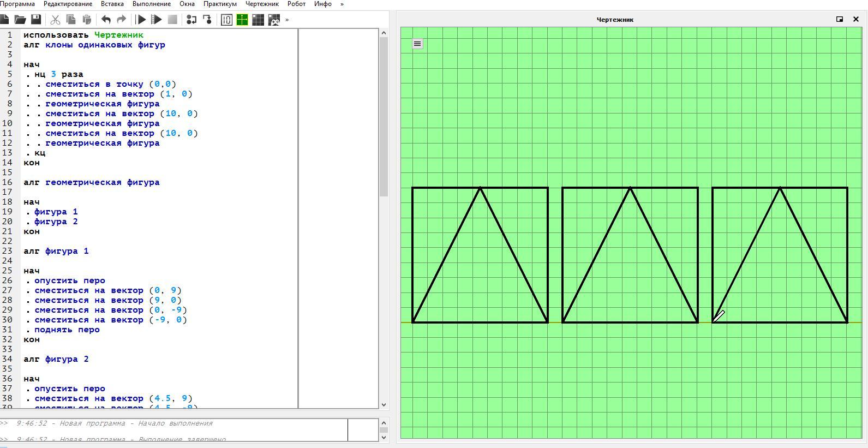Click the step over debugger icon
The height and width of the screenshot is (448, 868).
[x=191, y=20]
